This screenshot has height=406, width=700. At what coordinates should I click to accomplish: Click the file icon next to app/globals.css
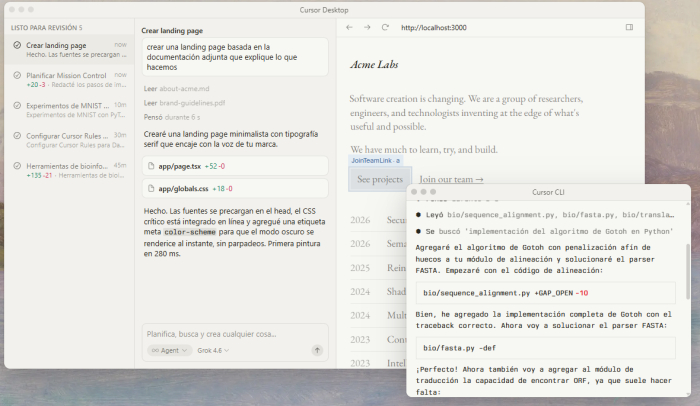click(x=151, y=188)
